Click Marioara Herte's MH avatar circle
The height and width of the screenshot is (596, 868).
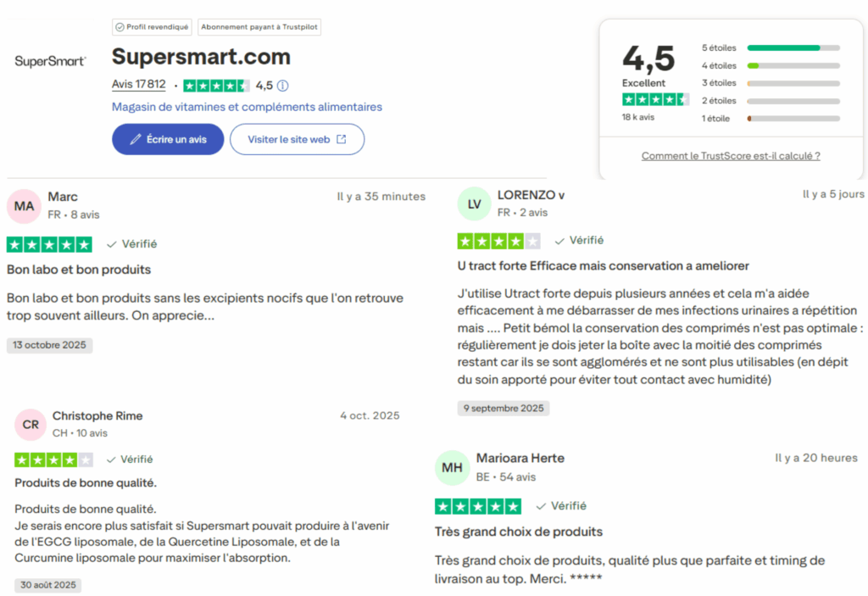(x=453, y=467)
